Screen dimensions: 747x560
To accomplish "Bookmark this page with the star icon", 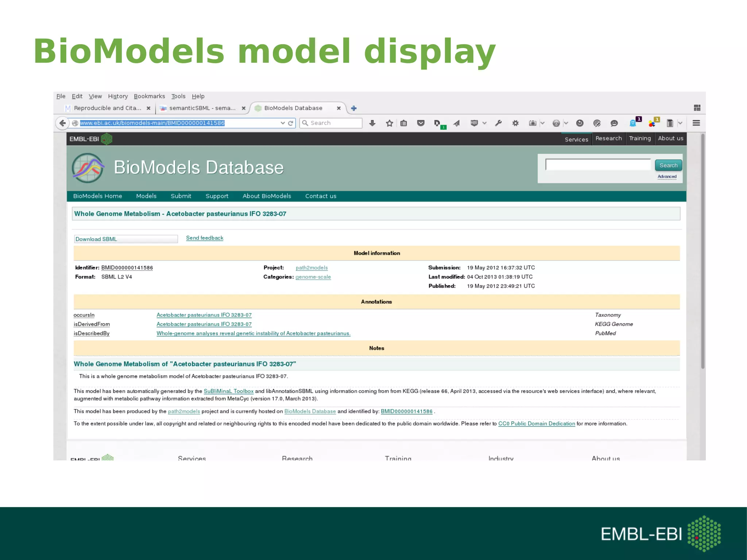I will click(390, 123).
